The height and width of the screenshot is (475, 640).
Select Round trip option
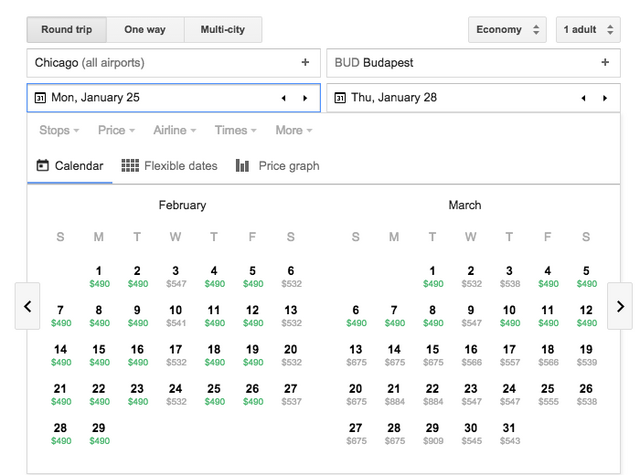[x=66, y=30]
